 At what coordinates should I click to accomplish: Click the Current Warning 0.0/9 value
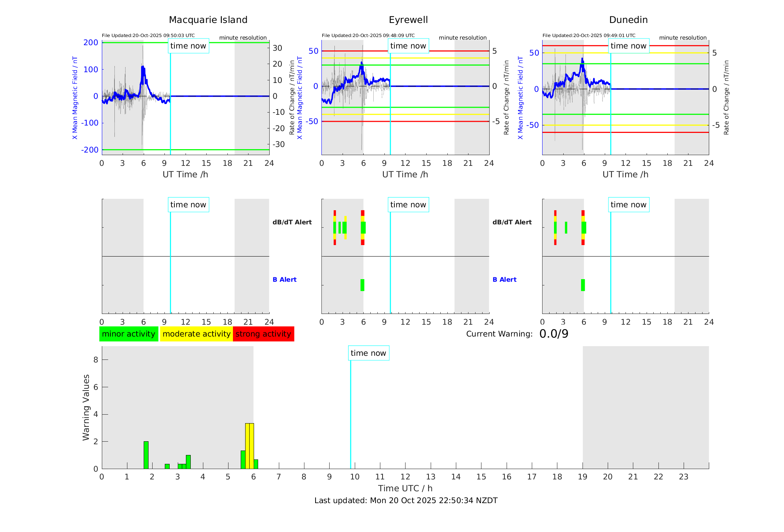click(554, 334)
